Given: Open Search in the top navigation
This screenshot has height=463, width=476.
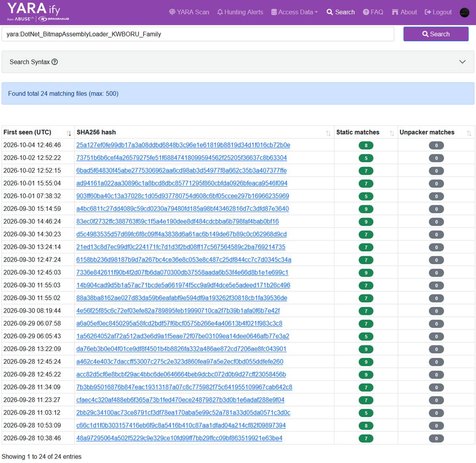Looking at the screenshot, I should click(x=341, y=12).
